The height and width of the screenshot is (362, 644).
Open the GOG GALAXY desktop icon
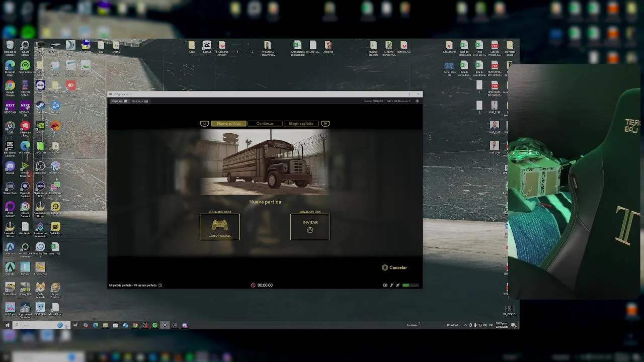(10, 210)
